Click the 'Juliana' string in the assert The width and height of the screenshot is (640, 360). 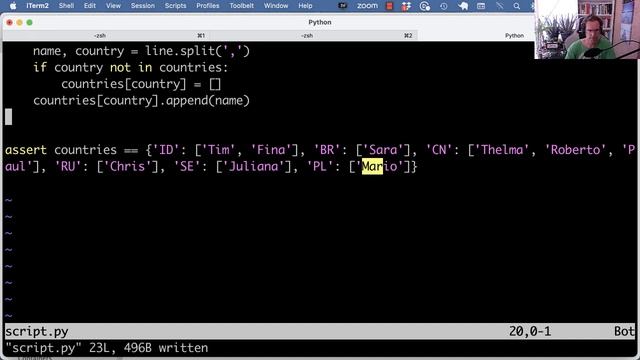point(253,167)
